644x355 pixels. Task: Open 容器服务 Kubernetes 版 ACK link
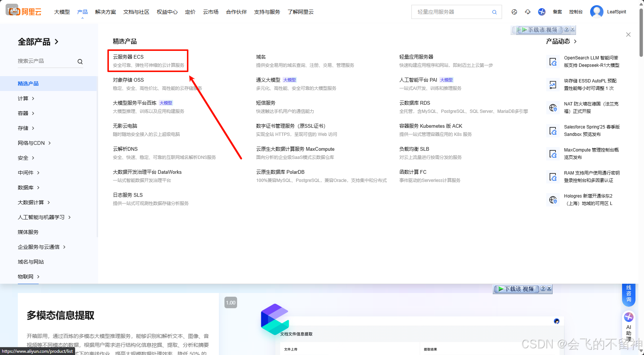point(431,126)
